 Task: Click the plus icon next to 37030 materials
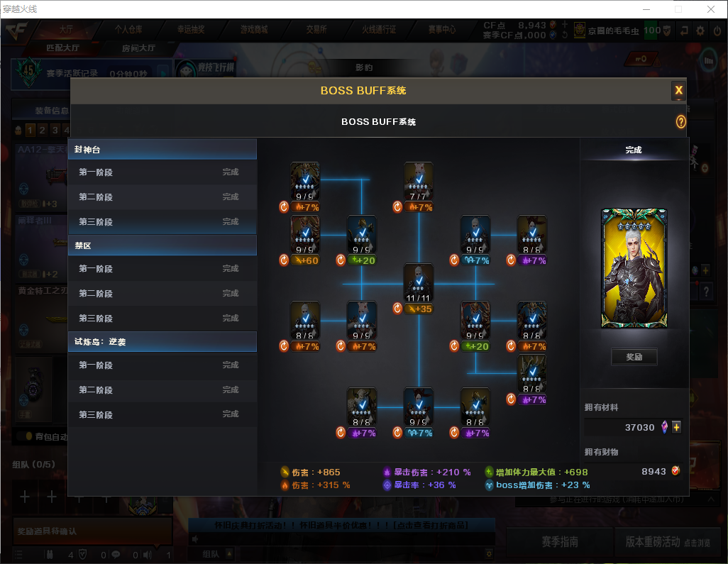click(x=676, y=427)
